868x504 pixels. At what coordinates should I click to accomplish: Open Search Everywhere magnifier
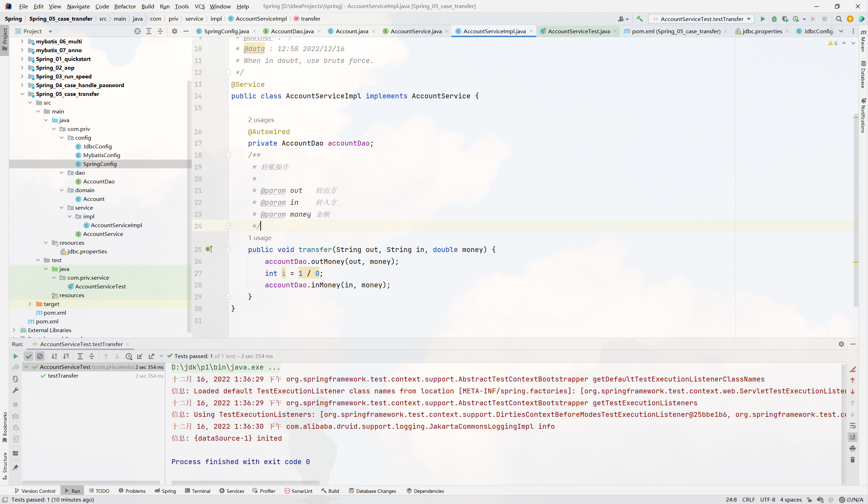click(839, 19)
